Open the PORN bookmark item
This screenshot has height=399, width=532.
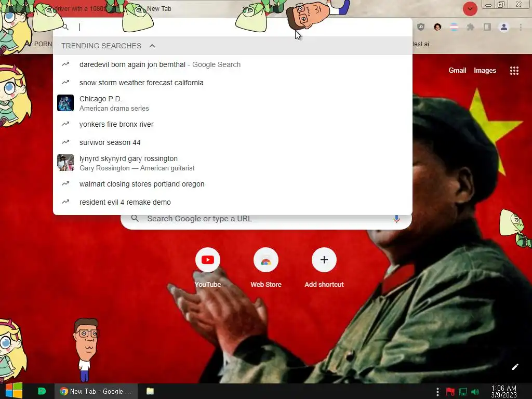click(43, 44)
